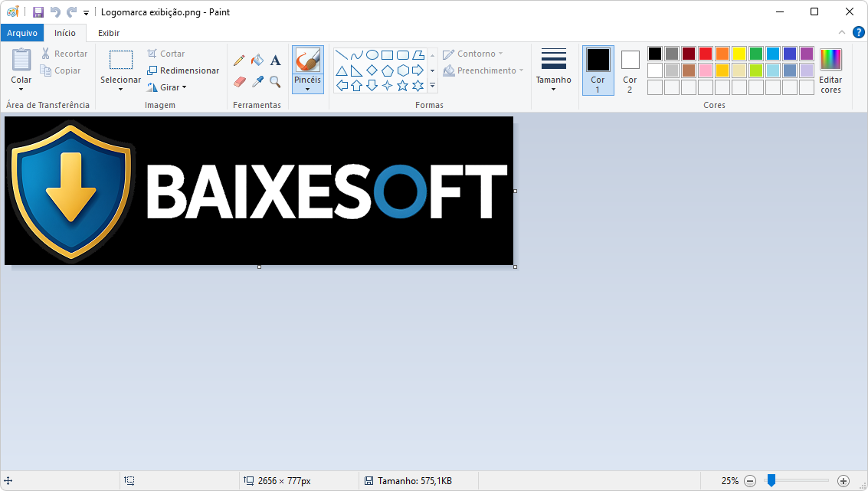Choose the straight line shape

[x=342, y=55]
